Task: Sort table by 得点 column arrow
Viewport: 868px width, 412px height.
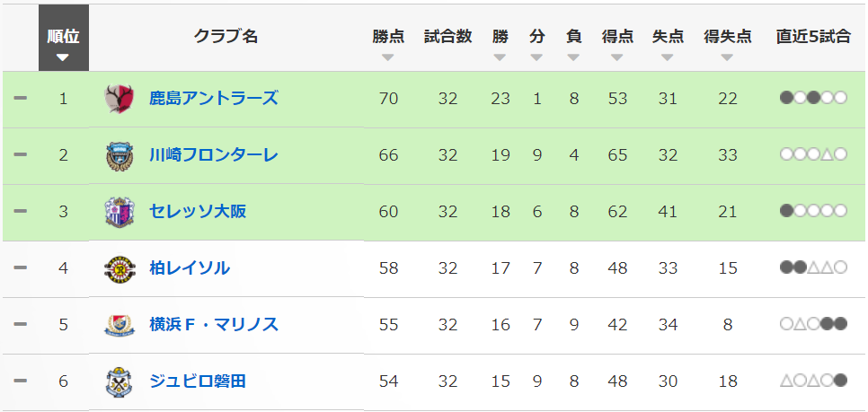Action: pyautogui.click(x=616, y=57)
